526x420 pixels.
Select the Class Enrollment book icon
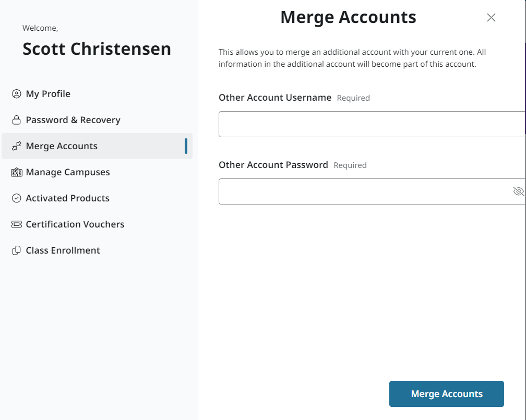(x=16, y=250)
